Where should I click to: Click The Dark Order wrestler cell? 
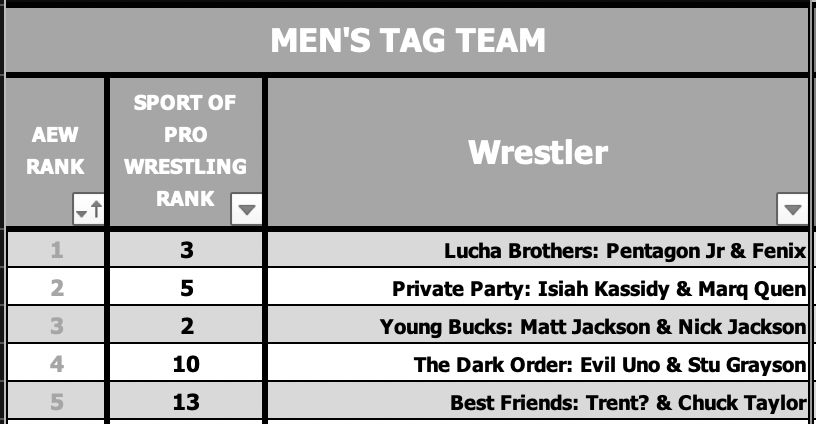(538, 364)
